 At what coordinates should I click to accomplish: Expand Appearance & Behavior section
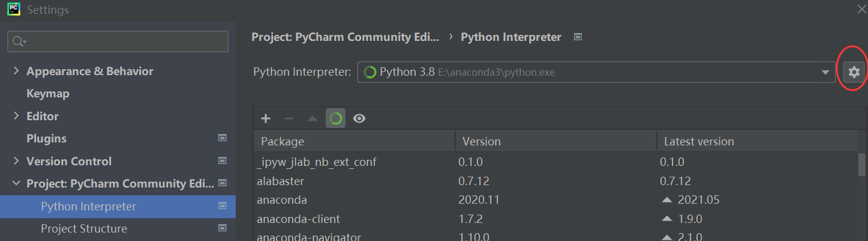pos(16,71)
